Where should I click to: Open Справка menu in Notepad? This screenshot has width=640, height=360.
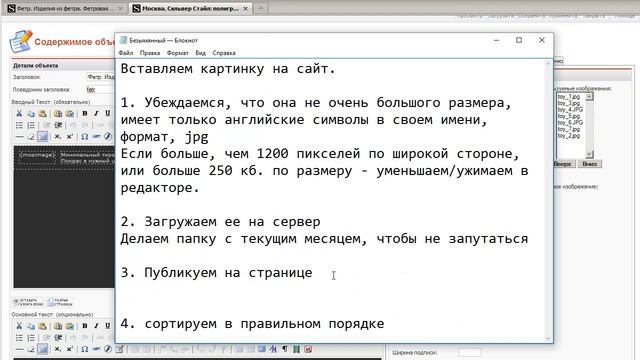click(224, 53)
